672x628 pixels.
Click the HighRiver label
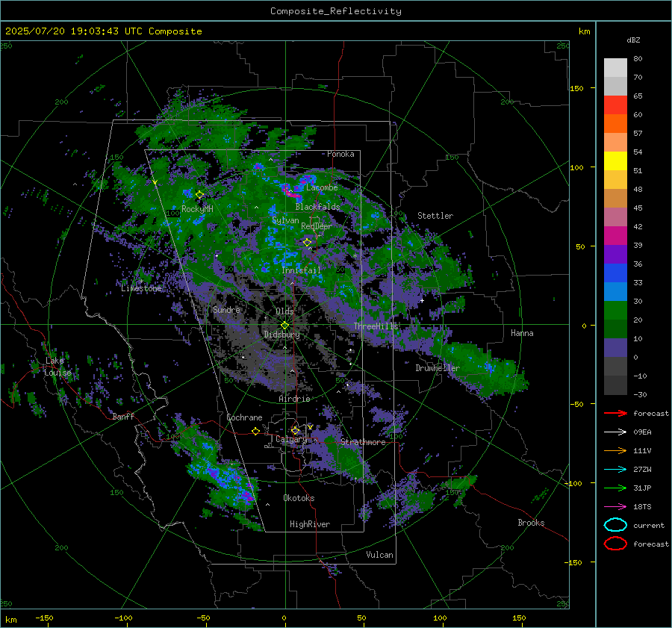click(x=310, y=524)
